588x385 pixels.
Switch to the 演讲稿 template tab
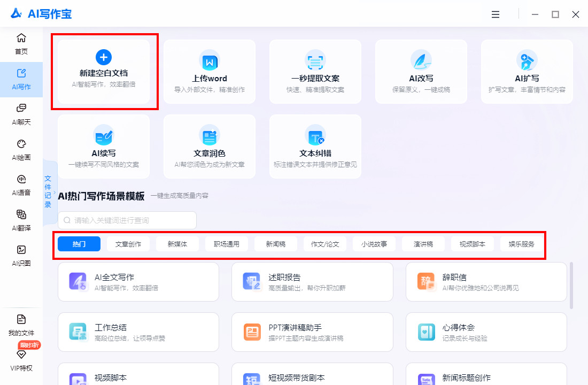(x=423, y=243)
